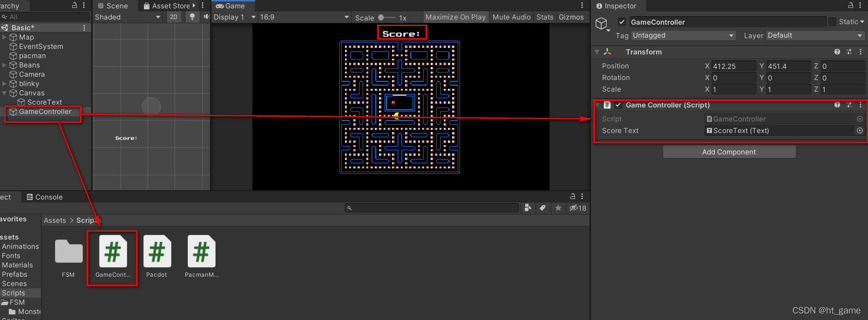Open Game Controller script preset icon
This screenshot has width=868, height=320.
(849, 105)
